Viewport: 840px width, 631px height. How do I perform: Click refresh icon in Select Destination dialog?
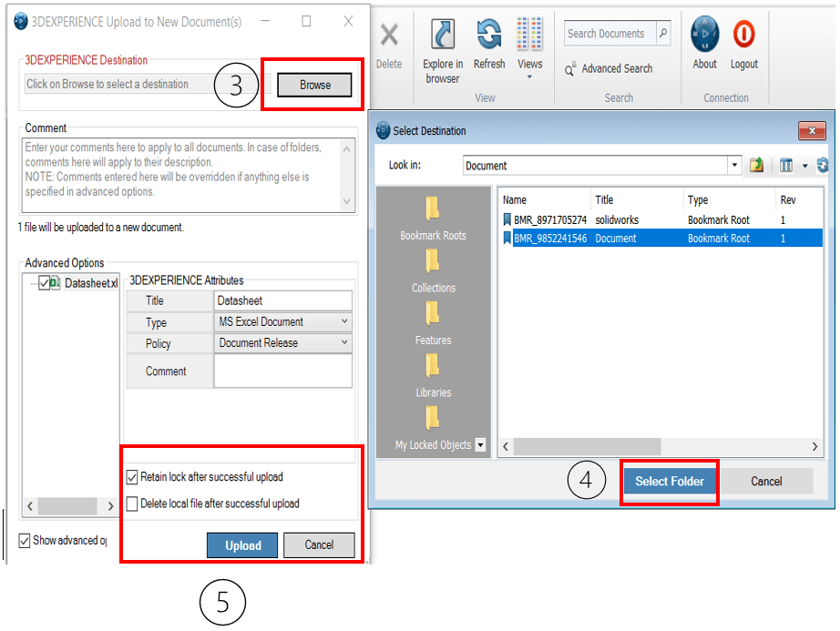823,166
